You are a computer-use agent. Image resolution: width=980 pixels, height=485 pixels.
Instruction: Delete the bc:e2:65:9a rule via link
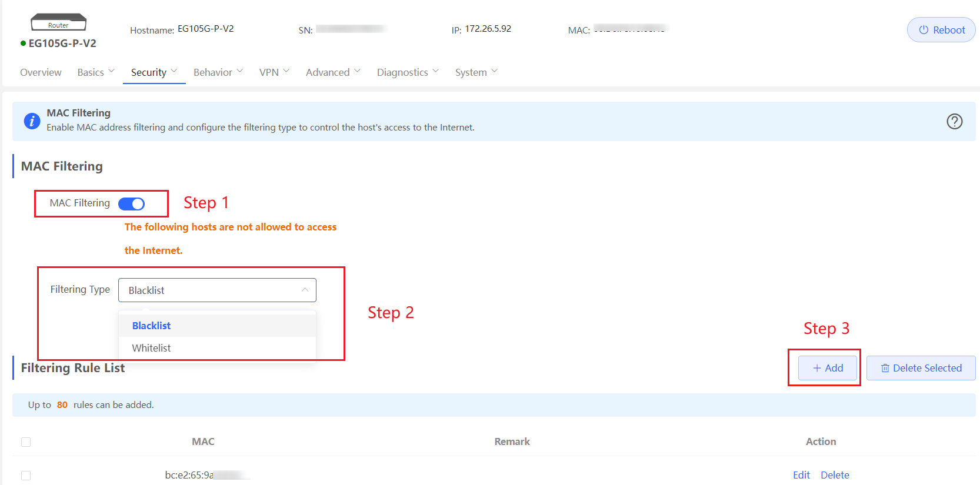click(835, 475)
